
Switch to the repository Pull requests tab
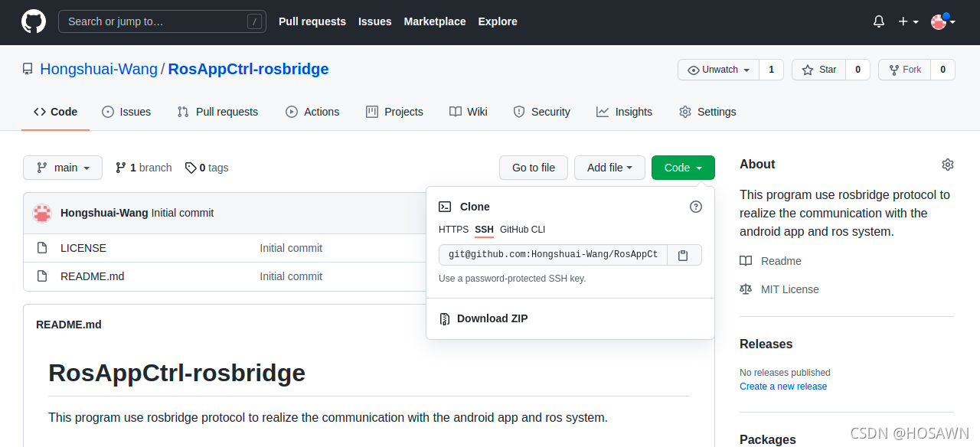coord(217,112)
